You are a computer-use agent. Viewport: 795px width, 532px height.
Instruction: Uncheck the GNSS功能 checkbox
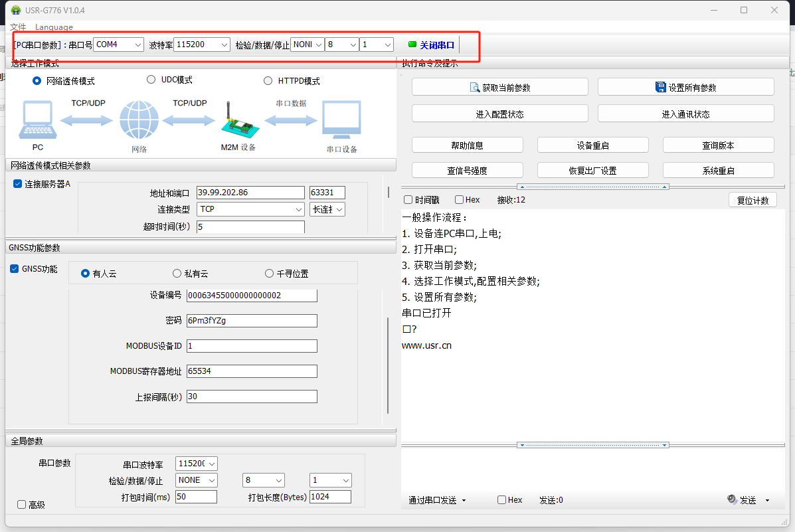(x=15, y=269)
